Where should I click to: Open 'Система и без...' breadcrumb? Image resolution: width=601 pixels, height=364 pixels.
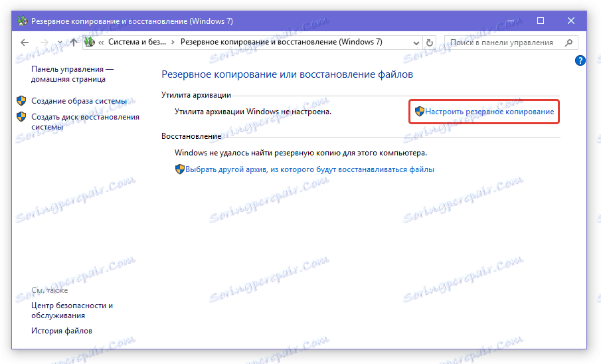(137, 43)
